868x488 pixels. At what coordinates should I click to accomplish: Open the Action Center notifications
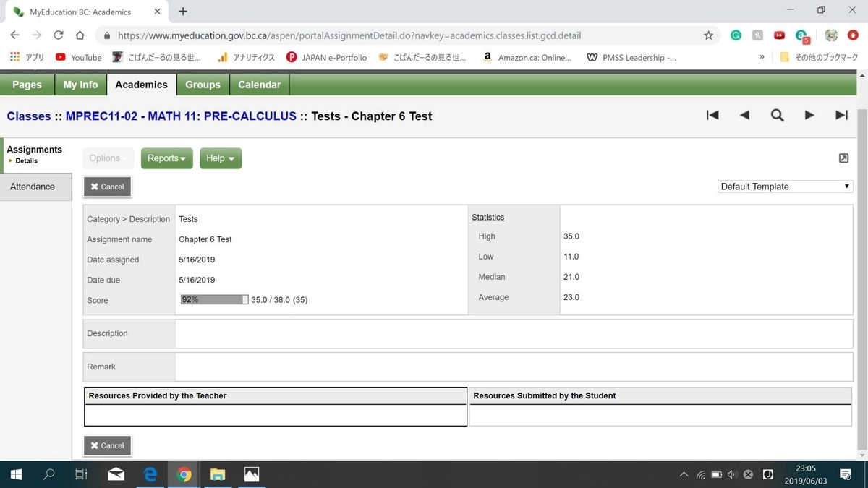tap(845, 474)
